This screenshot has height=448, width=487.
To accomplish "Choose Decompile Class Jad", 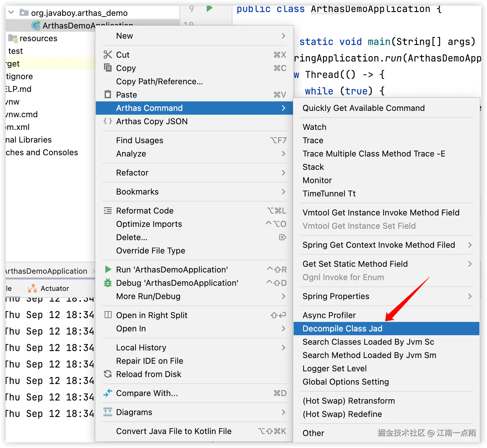I will click(x=386, y=329).
